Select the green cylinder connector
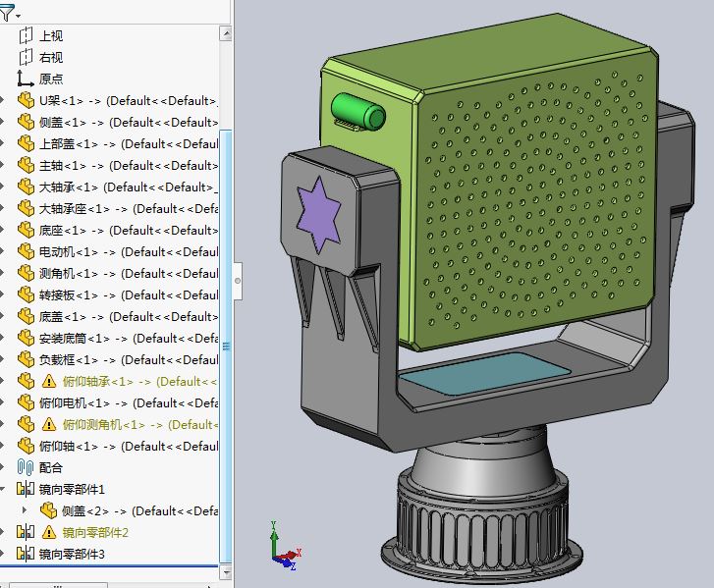 pyautogui.click(x=358, y=111)
